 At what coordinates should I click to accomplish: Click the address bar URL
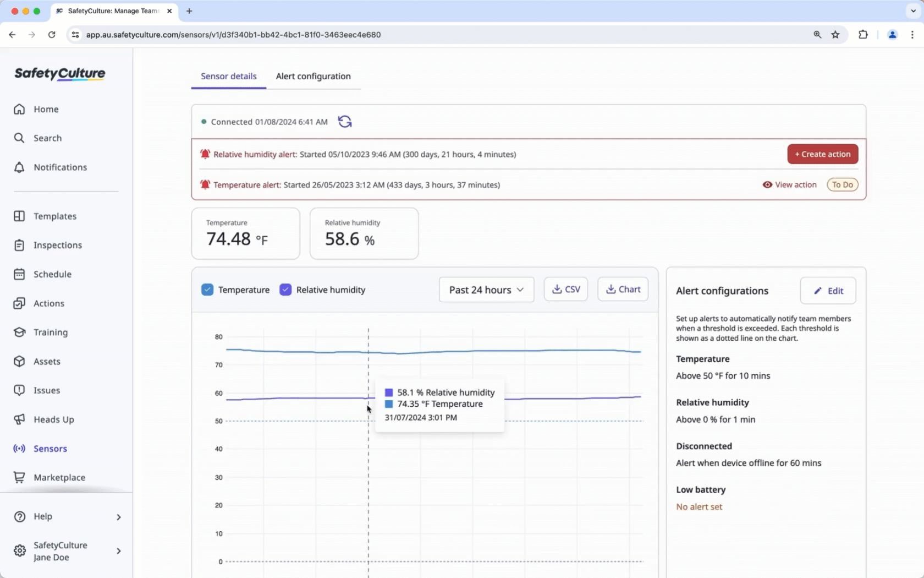pyautogui.click(x=233, y=35)
